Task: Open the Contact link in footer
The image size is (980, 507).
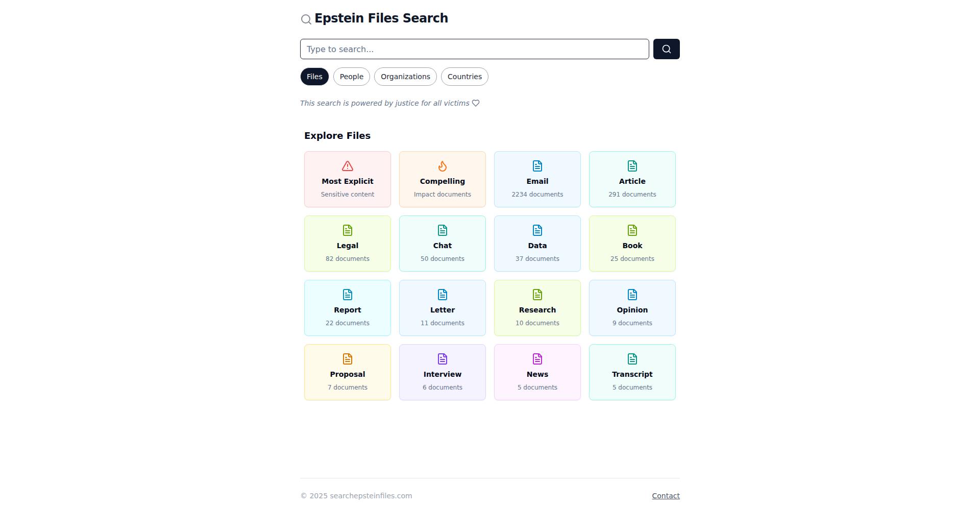Action: coord(666,496)
